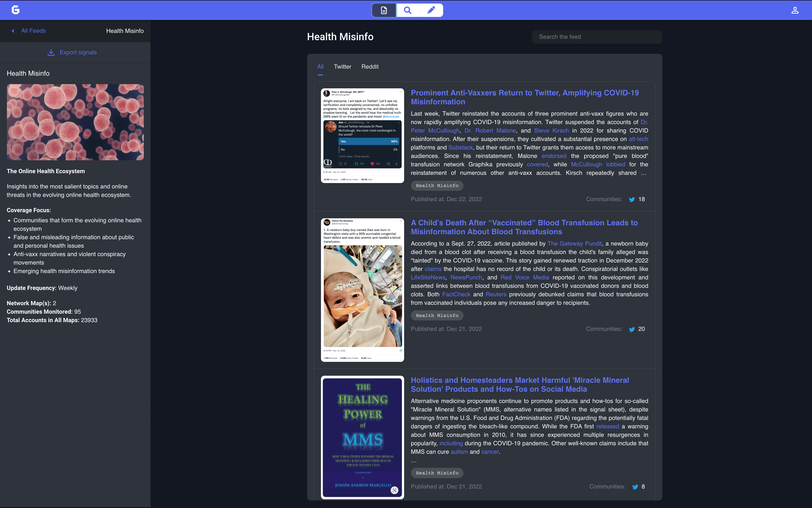Open the McCullough tweet screenshot thumbnail

coord(362,136)
